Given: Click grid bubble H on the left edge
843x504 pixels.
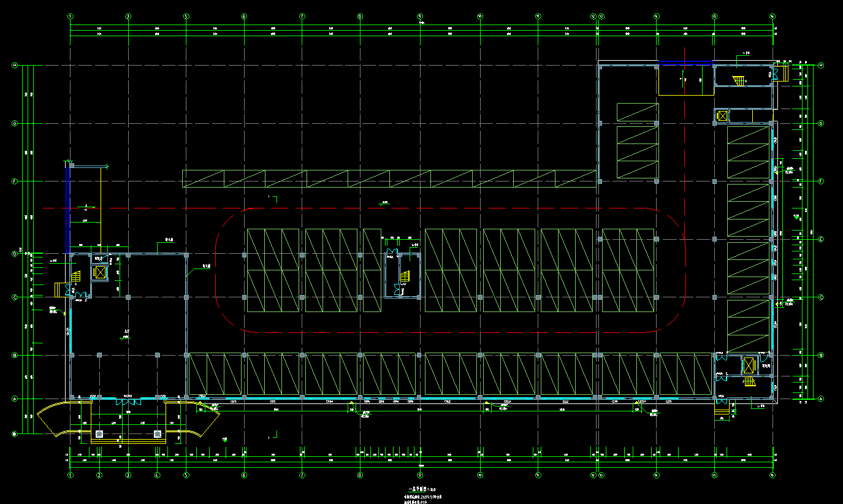Looking at the screenshot, I should [x=15, y=65].
